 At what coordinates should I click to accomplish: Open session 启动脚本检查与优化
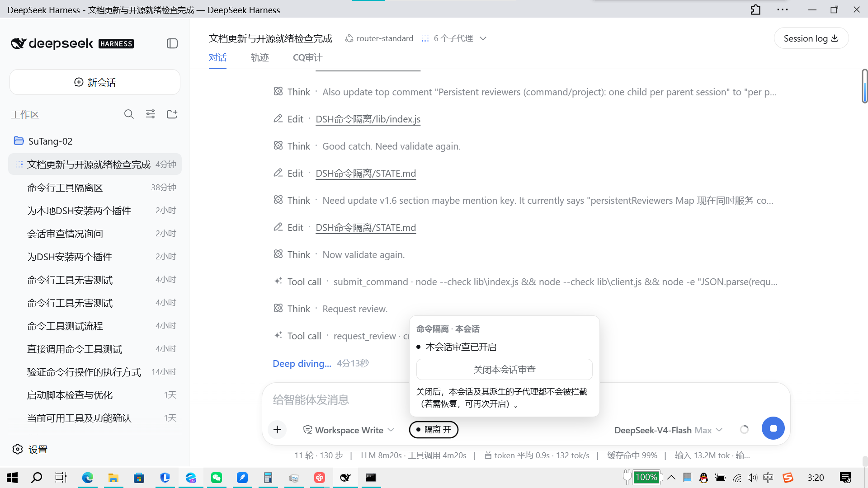click(x=95, y=395)
